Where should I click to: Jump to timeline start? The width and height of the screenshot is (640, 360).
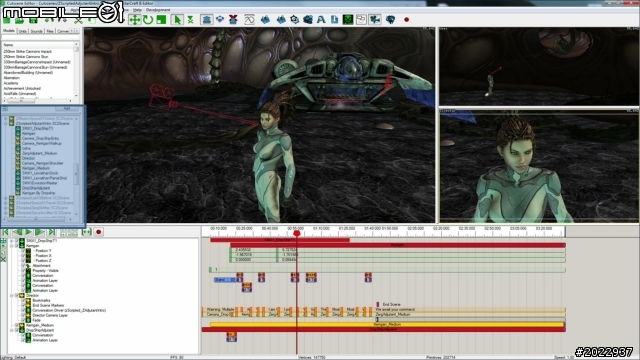(6, 232)
